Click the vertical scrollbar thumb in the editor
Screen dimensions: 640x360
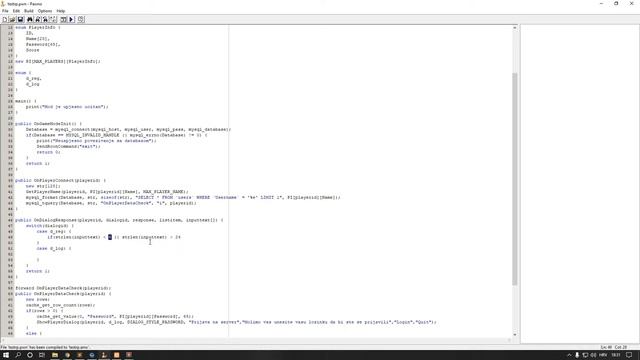[x=515, y=179]
